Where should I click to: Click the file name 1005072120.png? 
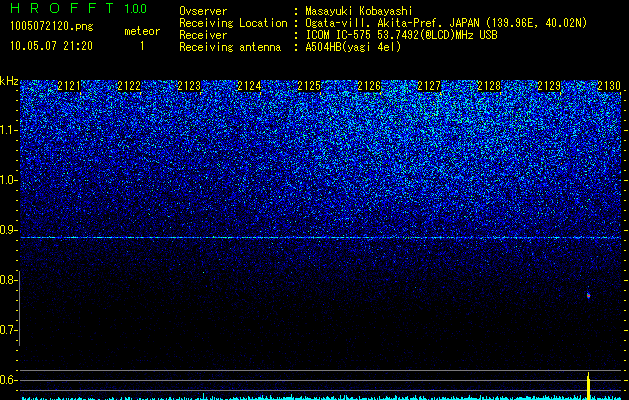pos(52,27)
